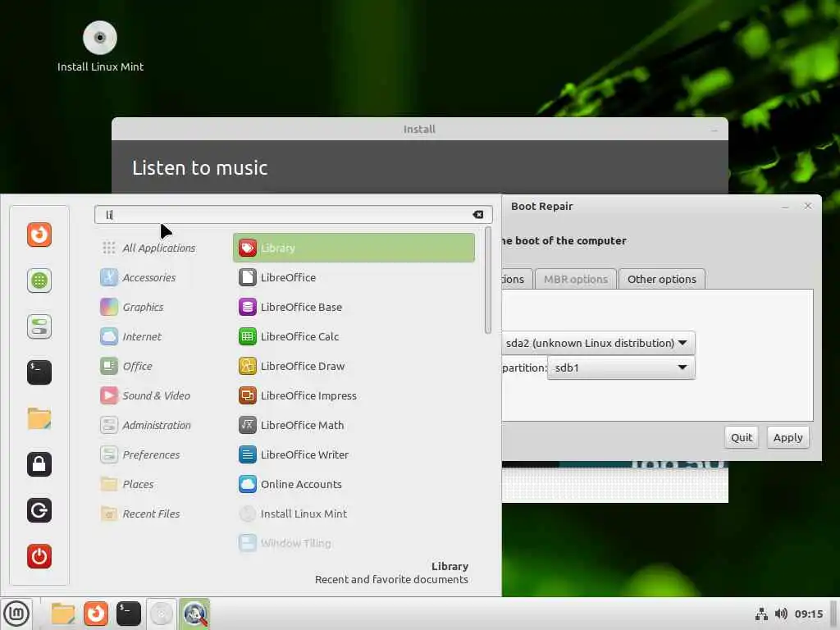Switch to Boot Repair in the panel
This screenshot has width=840, height=630.
194,614
